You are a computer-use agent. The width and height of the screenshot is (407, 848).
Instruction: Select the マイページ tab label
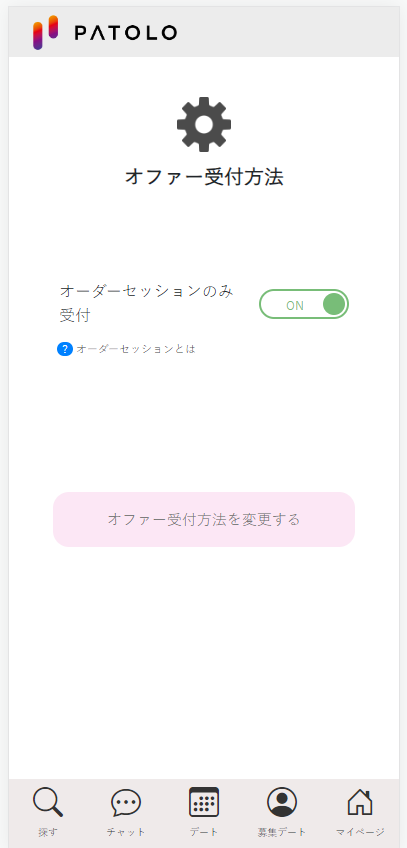(360, 832)
